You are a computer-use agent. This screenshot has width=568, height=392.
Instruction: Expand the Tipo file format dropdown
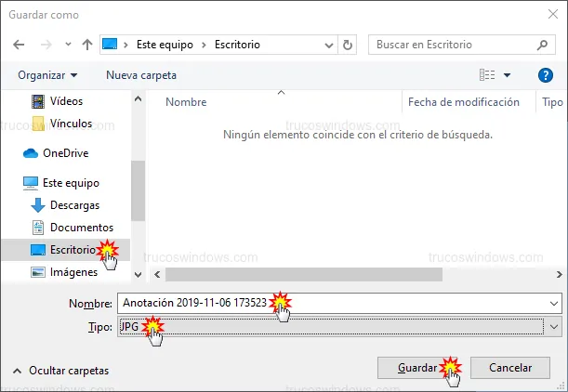point(554,326)
